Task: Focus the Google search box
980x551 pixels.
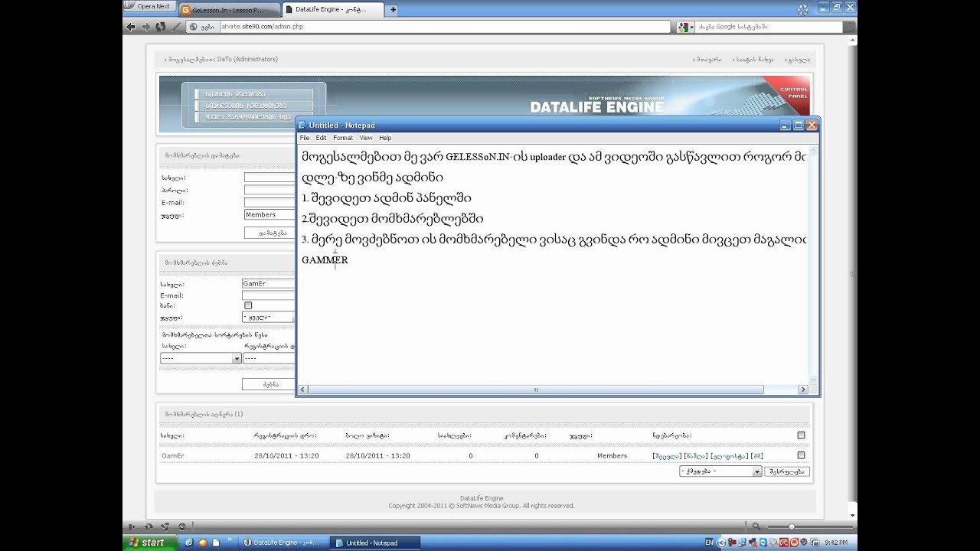Action: tap(769, 27)
